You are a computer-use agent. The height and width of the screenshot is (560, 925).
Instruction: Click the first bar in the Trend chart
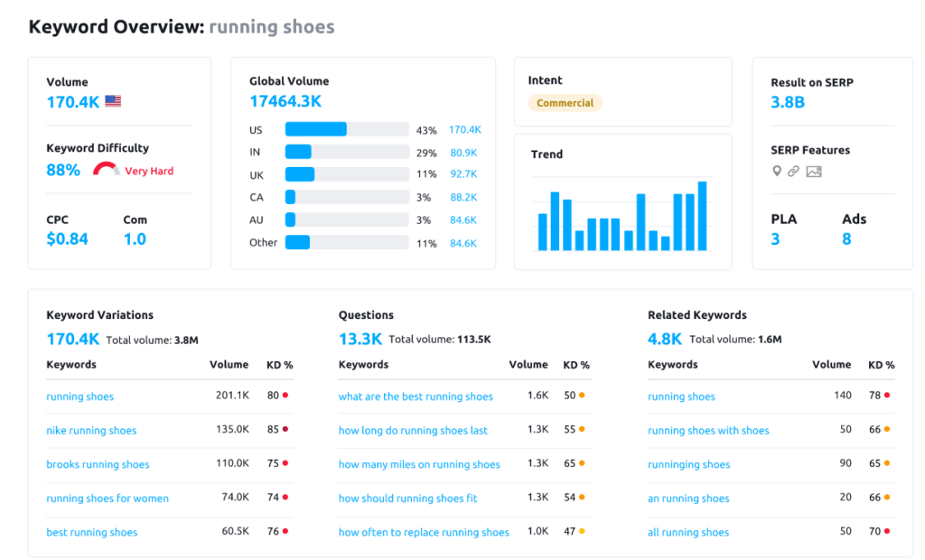pos(543,232)
